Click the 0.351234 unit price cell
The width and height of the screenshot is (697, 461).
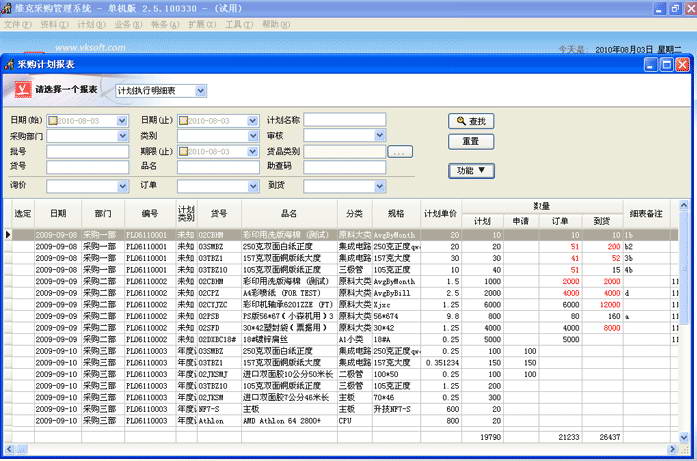pos(442,363)
